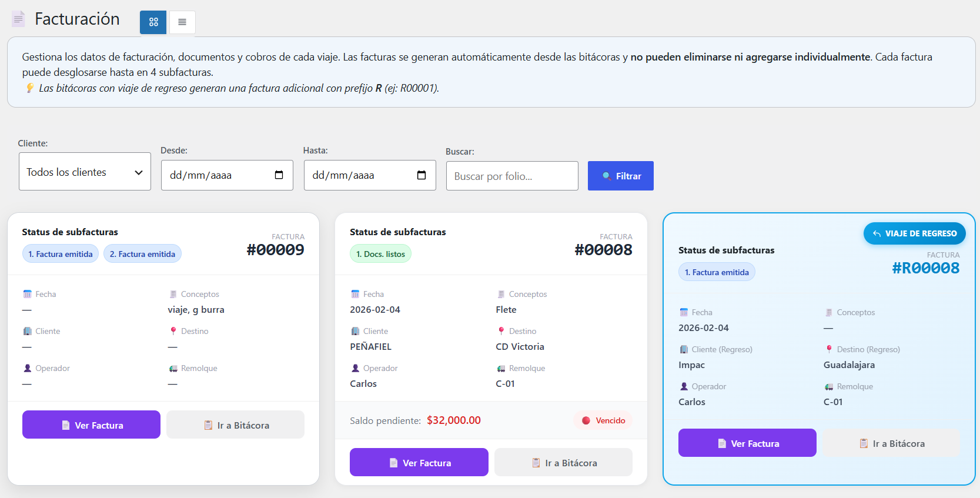Open the Hasta calendar picker icon
Viewport: 980px width, 498px height.
tap(422, 175)
